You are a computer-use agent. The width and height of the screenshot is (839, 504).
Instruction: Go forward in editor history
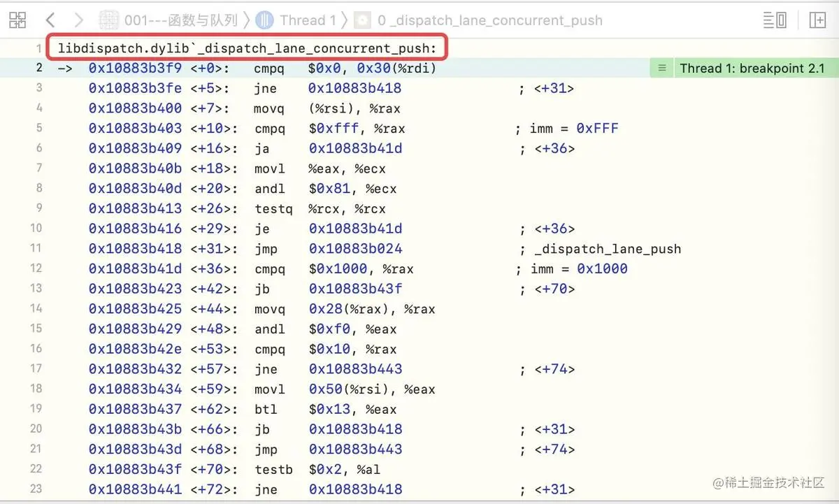point(78,20)
